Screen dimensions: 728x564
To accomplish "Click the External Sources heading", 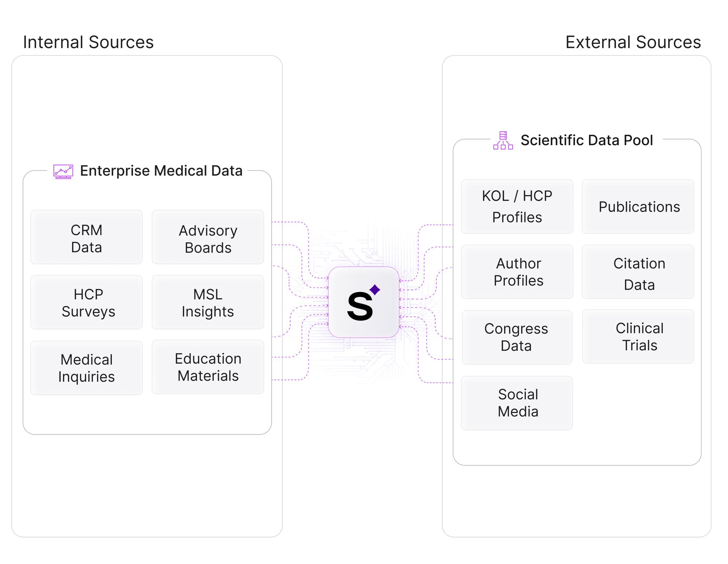I will coord(633,42).
